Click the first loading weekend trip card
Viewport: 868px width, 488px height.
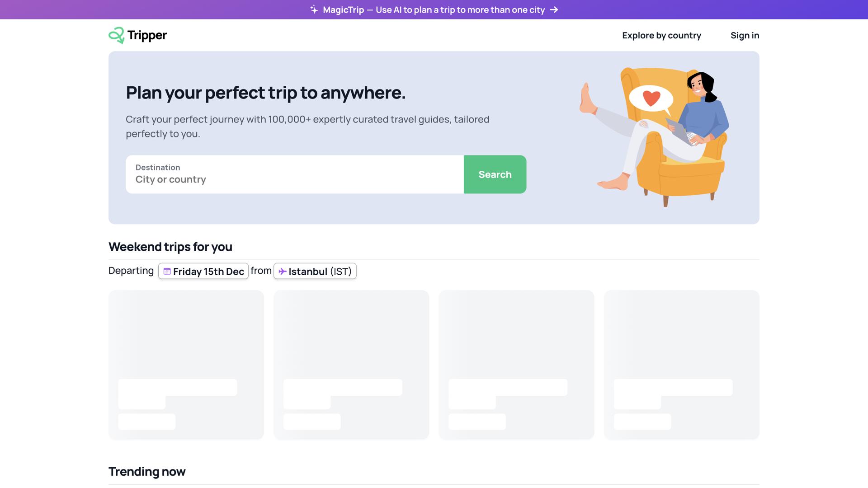tap(186, 364)
